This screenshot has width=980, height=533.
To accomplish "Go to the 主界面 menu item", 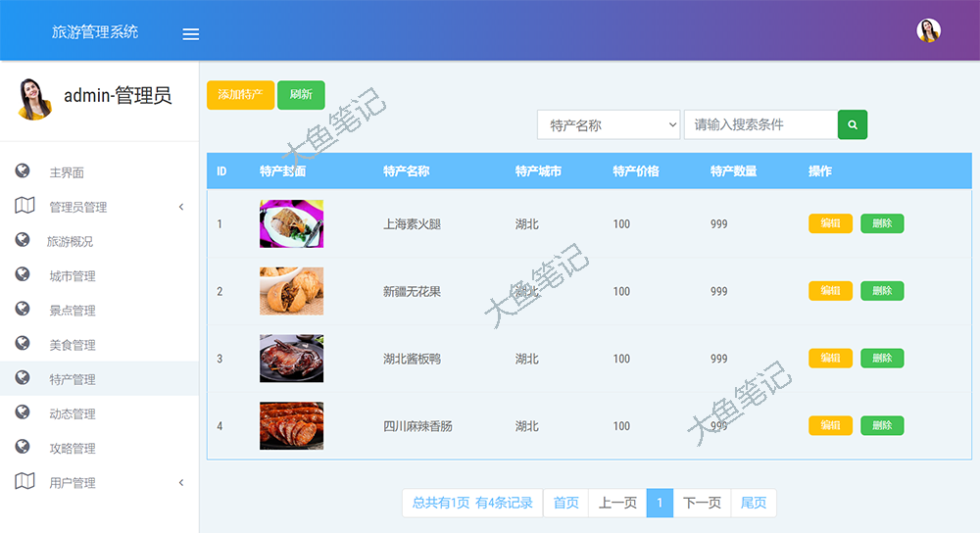I will [x=67, y=172].
